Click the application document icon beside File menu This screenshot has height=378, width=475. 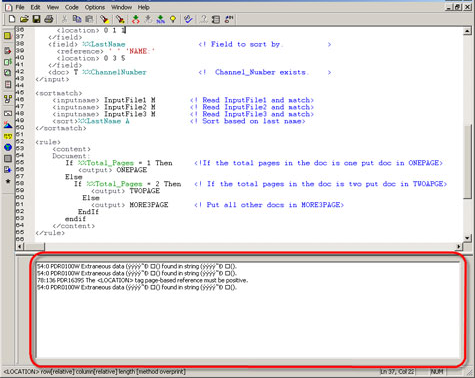point(8,7)
